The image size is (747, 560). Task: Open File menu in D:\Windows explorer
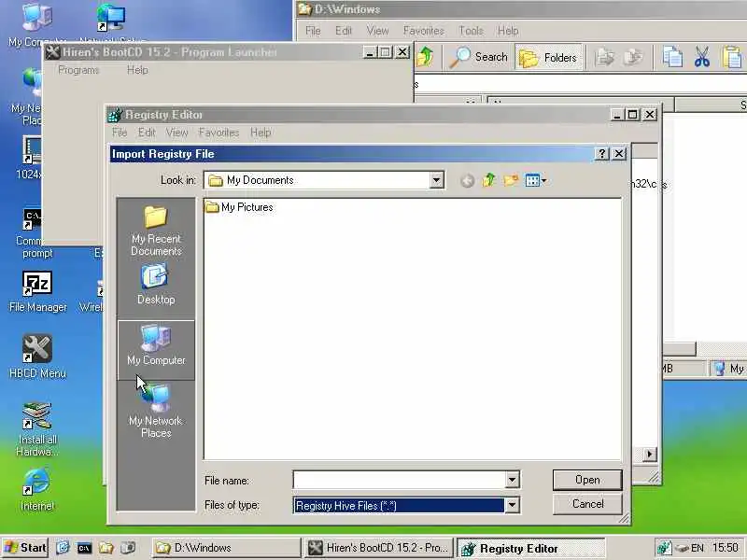(313, 31)
